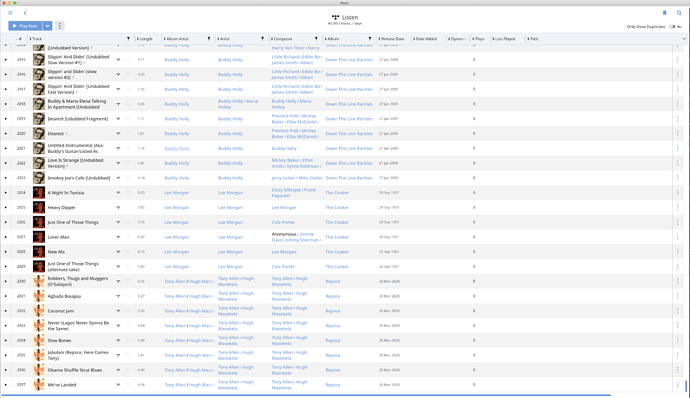
Task: Click the vertical scrollbar thumb at right edge
Action: [686, 386]
